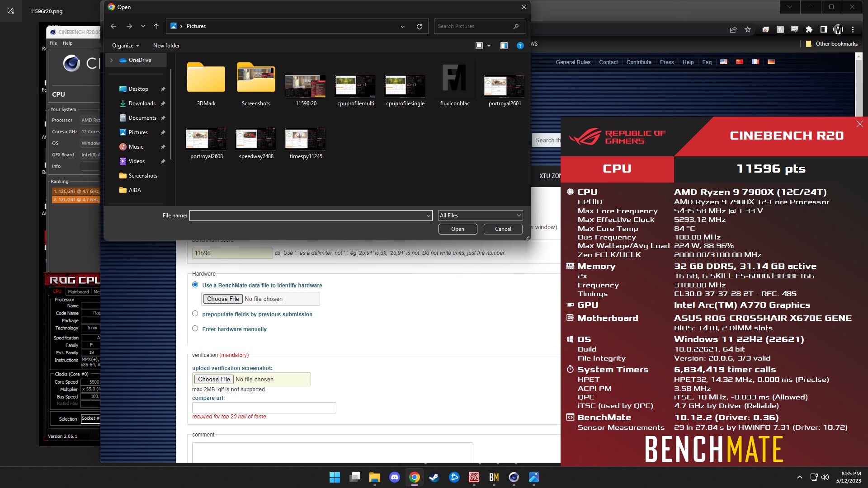Screen dimensions: 868x488
Task: Open recent locations dropdown chevron
Action: pyautogui.click(x=143, y=26)
